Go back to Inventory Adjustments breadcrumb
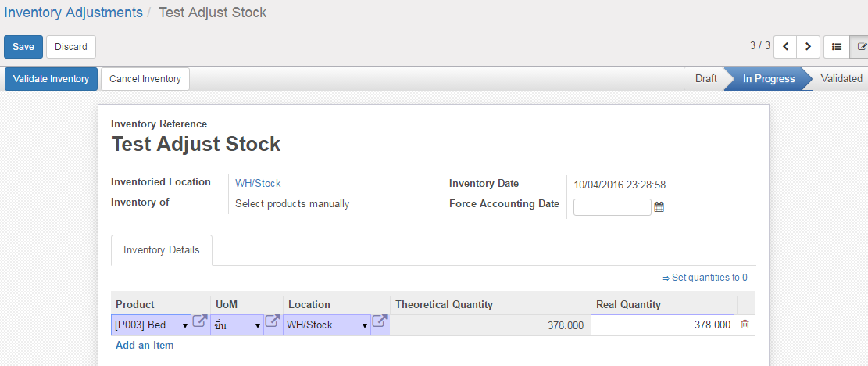Viewport: 868px width, 366px height. coord(73,13)
